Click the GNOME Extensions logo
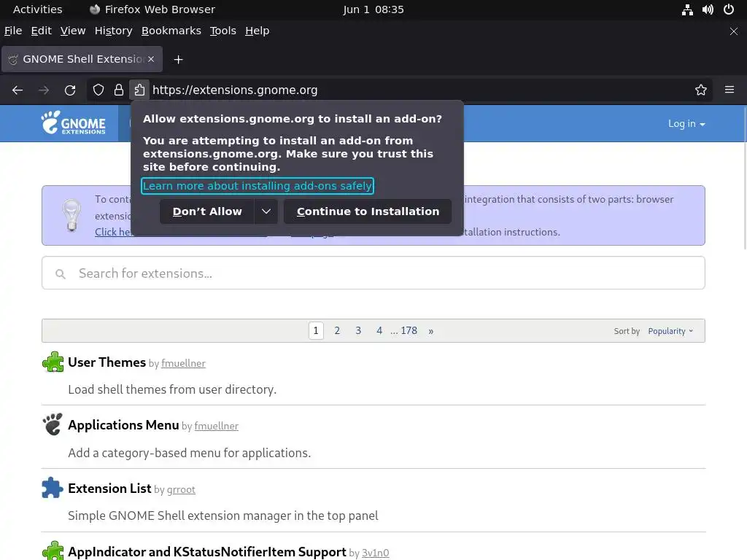This screenshot has width=747, height=560. (x=74, y=122)
